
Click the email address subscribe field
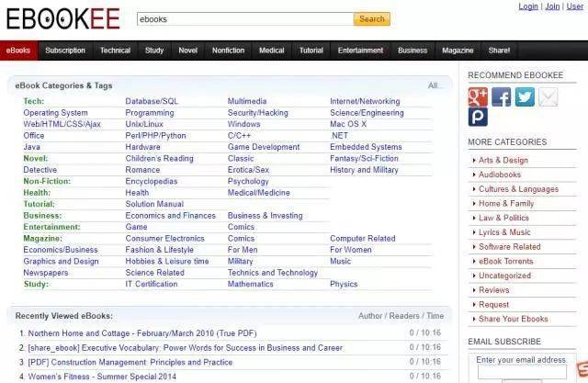(x=522, y=372)
